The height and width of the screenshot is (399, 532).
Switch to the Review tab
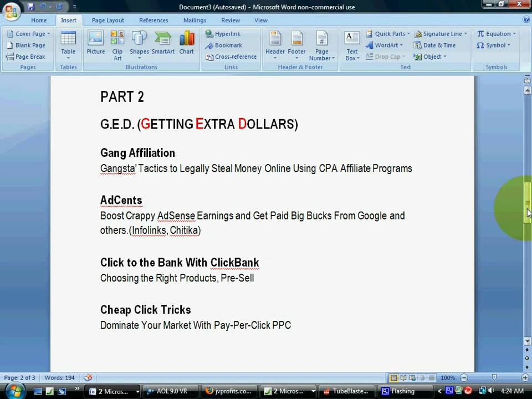pyautogui.click(x=231, y=21)
